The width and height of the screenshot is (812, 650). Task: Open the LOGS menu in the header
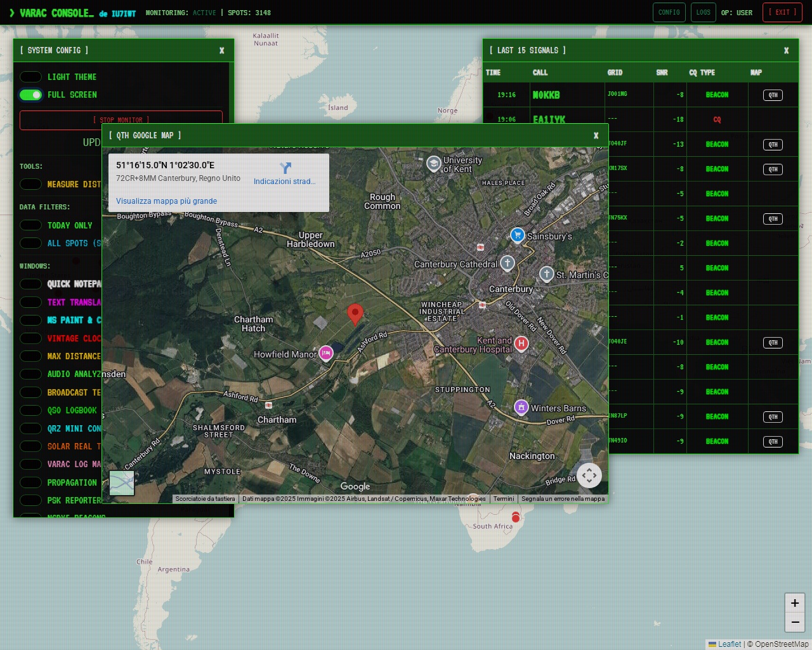(x=703, y=12)
